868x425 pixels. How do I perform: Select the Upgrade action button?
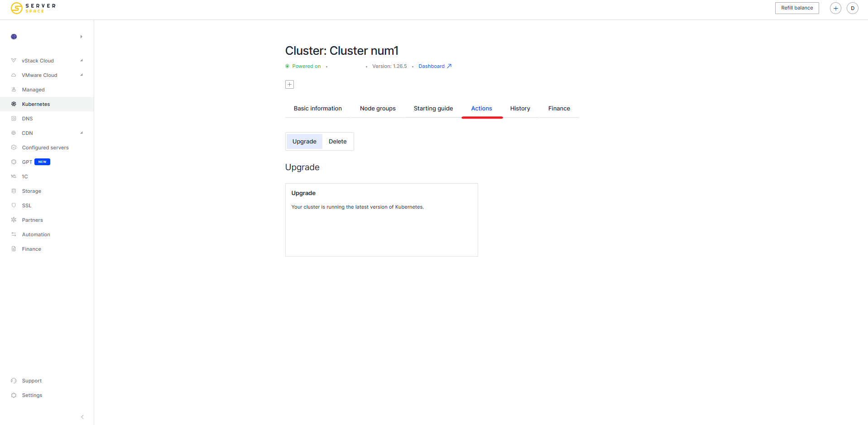pyautogui.click(x=304, y=142)
